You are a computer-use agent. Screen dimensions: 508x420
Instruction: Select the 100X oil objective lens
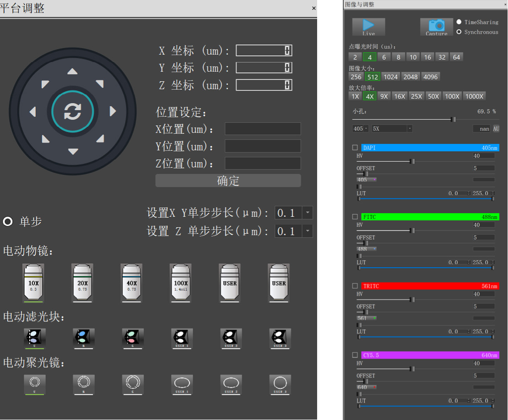tap(181, 283)
